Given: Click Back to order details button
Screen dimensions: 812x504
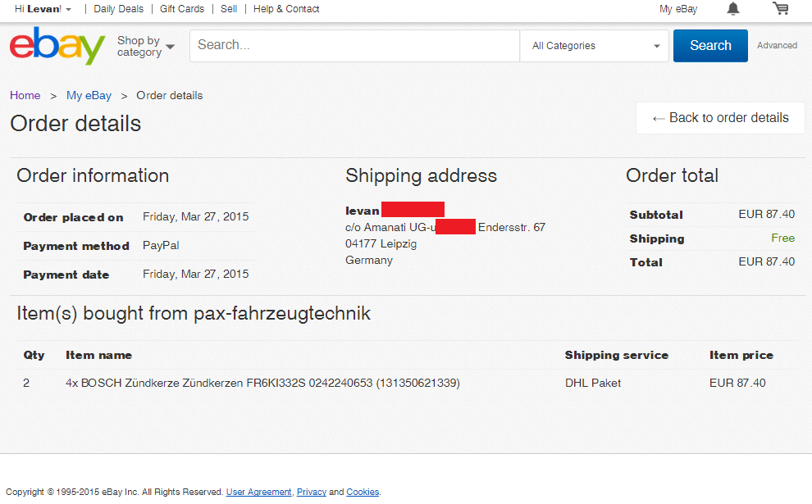Looking at the screenshot, I should pyautogui.click(x=720, y=118).
